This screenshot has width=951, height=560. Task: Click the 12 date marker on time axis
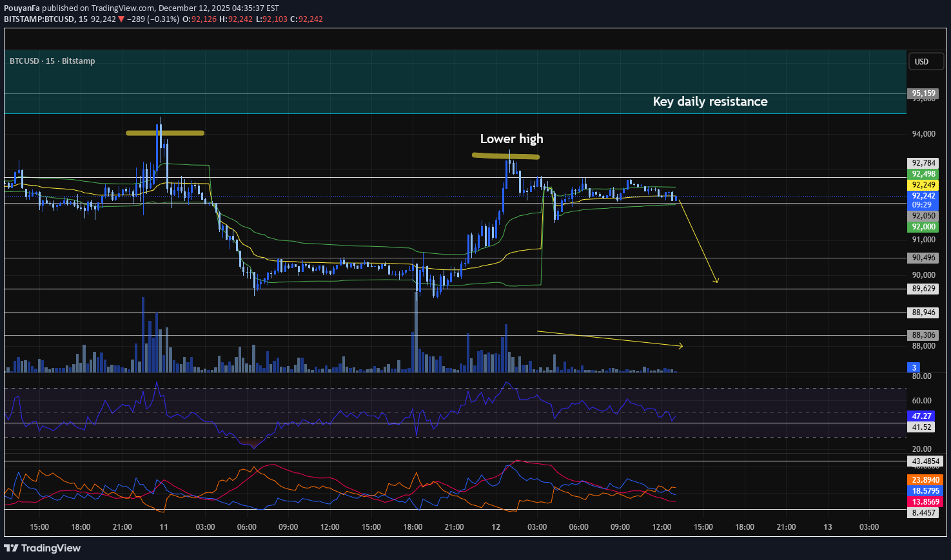pos(495,526)
